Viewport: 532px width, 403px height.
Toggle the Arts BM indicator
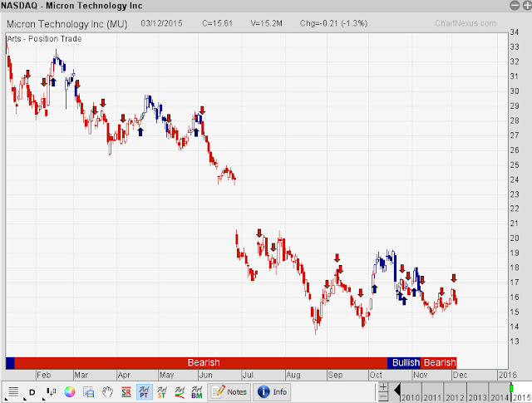[x=197, y=392]
